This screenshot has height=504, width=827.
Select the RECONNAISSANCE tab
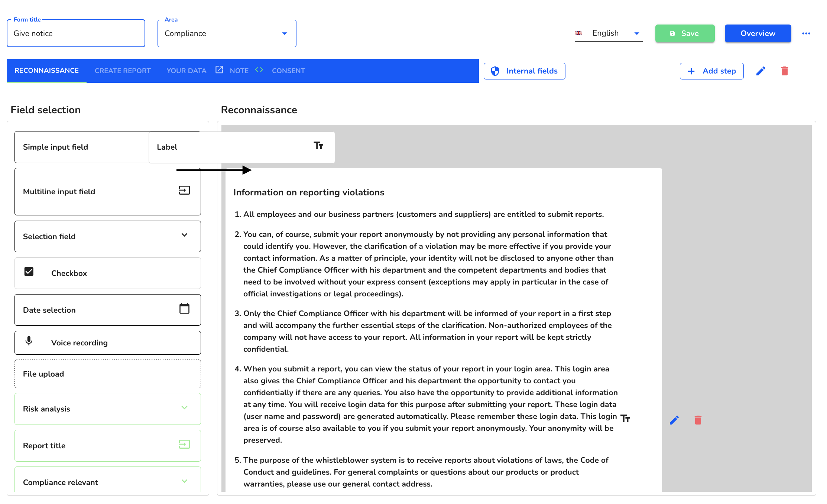click(47, 71)
